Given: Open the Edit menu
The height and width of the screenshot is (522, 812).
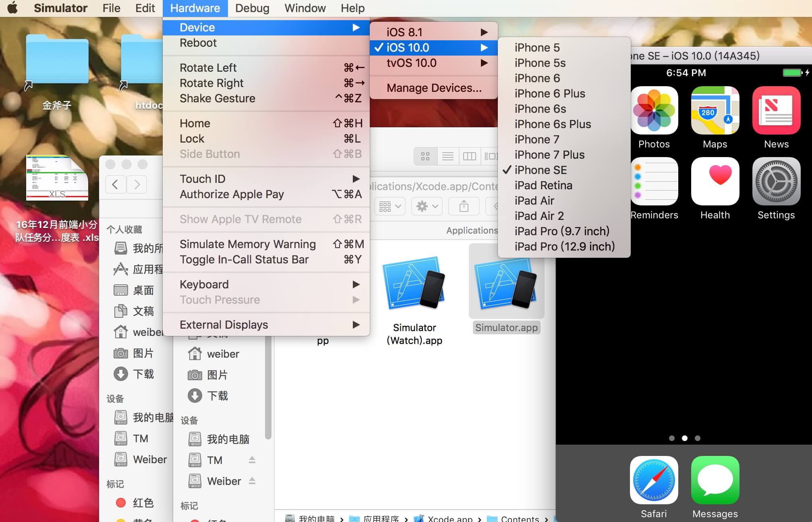Looking at the screenshot, I should pyautogui.click(x=145, y=8).
